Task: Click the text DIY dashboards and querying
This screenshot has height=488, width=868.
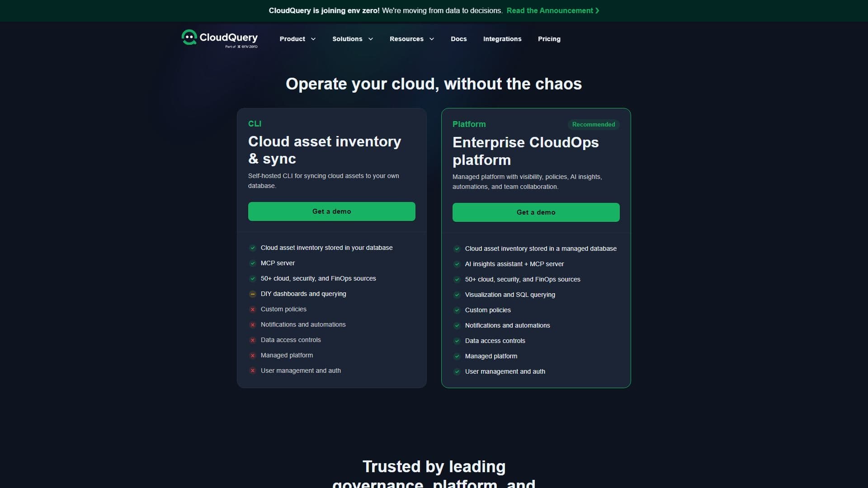Action: click(x=303, y=294)
